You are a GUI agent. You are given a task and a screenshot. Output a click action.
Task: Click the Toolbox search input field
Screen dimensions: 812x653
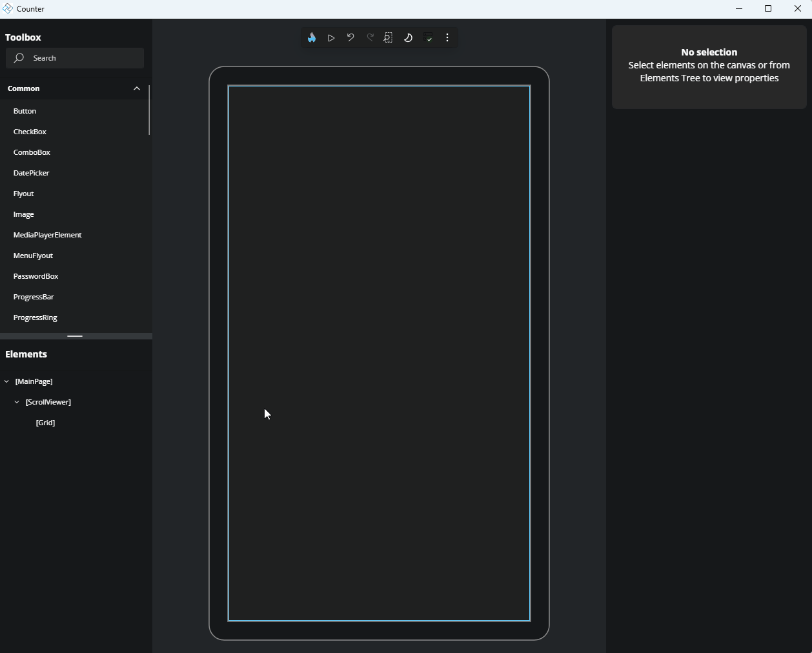pos(74,58)
